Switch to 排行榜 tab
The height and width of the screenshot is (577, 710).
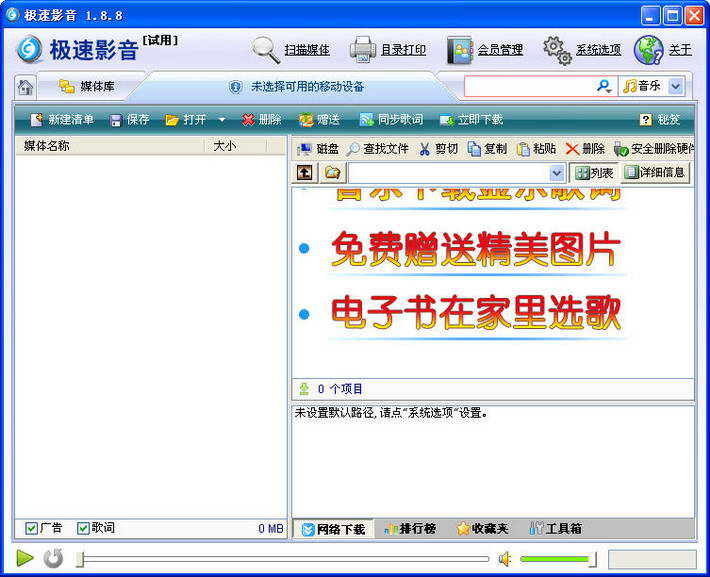[x=410, y=529]
